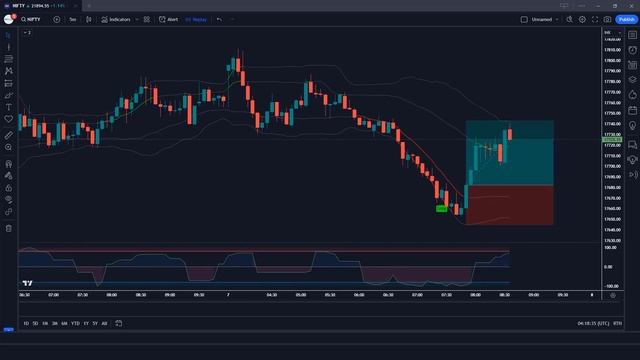
Task: Open the Chats panel
Action: coord(632,144)
